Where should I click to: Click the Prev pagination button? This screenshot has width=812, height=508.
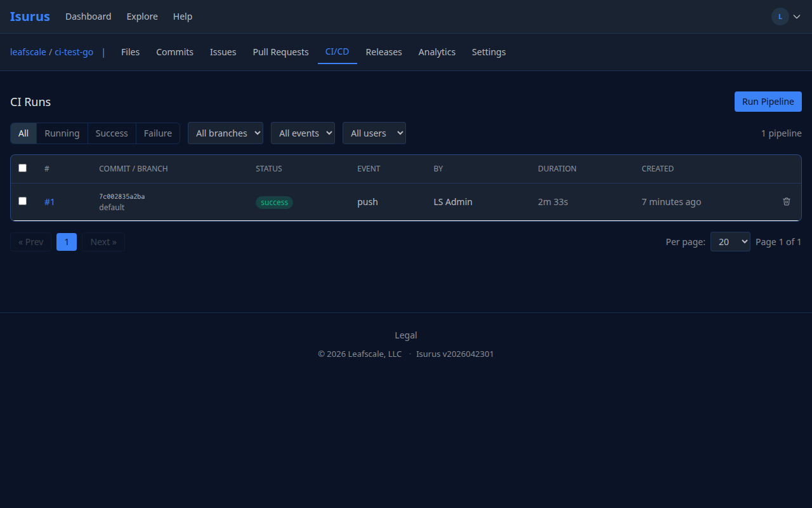click(31, 242)
